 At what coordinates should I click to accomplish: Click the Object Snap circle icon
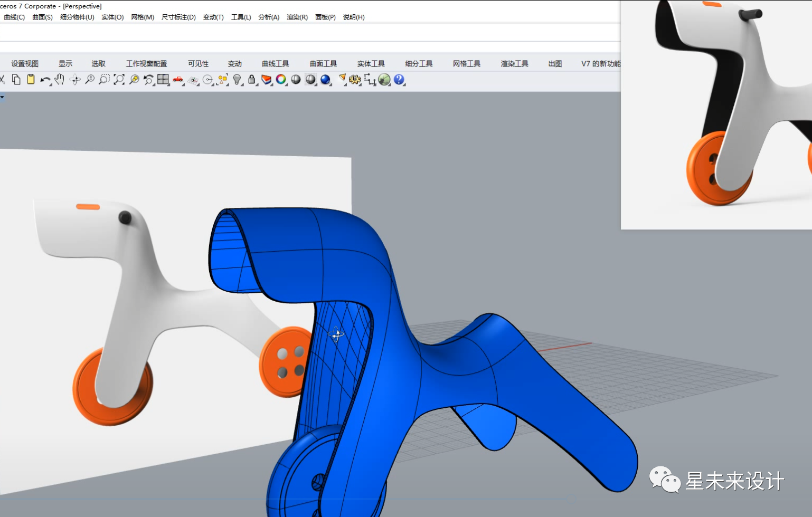208,80
